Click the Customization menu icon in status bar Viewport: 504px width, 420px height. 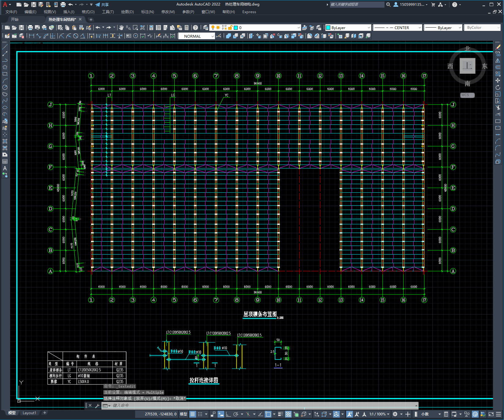coord(498,414)
